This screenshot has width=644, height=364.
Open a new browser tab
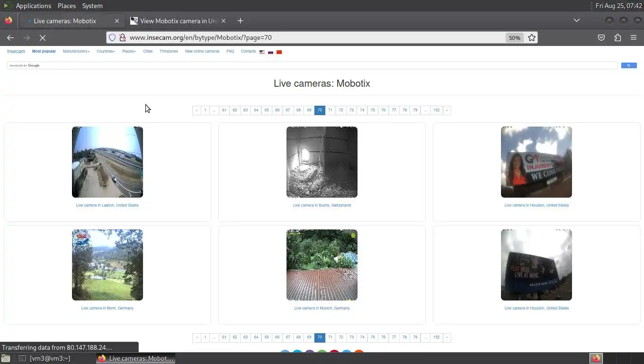[x=240, y=21]
